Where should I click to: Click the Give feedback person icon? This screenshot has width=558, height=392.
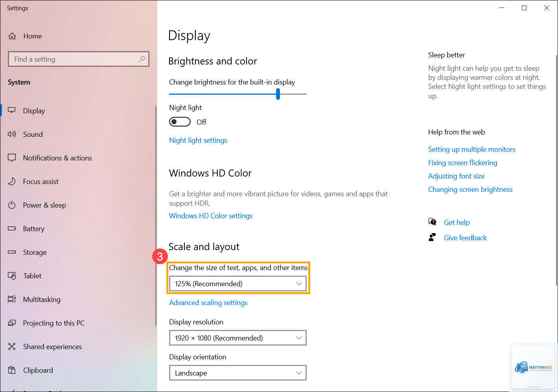click(x=432, y=237)
